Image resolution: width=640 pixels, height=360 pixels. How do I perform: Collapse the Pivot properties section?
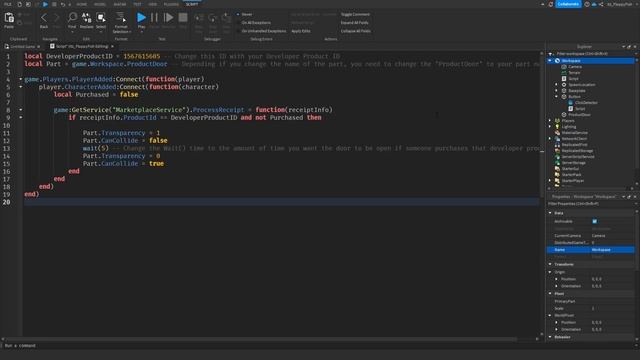550,294
